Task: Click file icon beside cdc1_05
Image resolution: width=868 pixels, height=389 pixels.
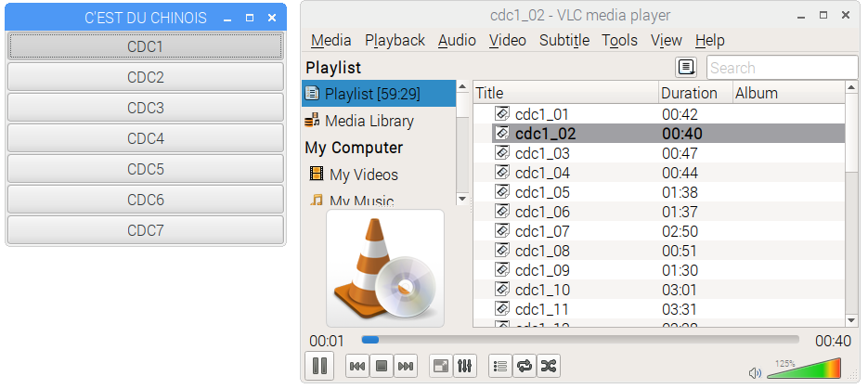Action: pyautogui.click(x=502, y=191)
